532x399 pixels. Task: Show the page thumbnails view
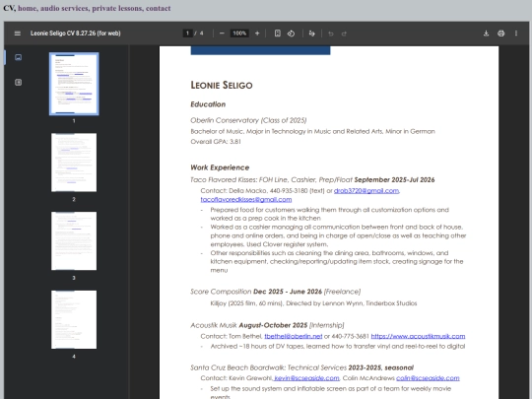tap(19, 57)
